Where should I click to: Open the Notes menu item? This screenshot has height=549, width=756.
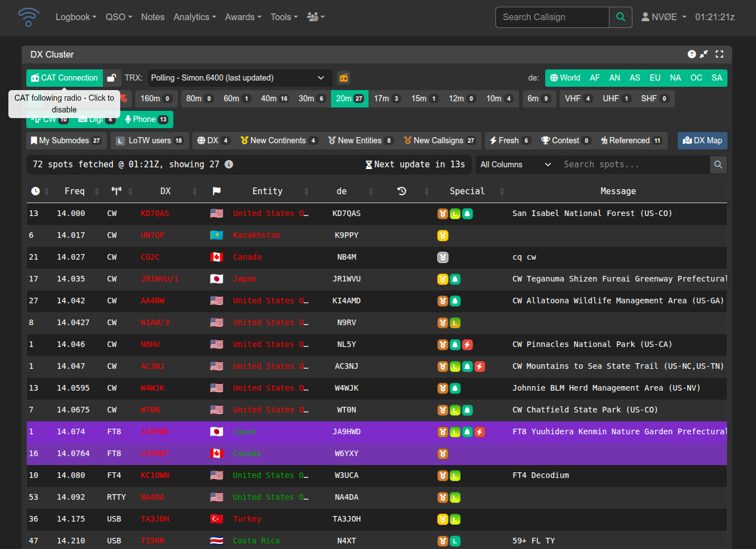click(153, 17)
